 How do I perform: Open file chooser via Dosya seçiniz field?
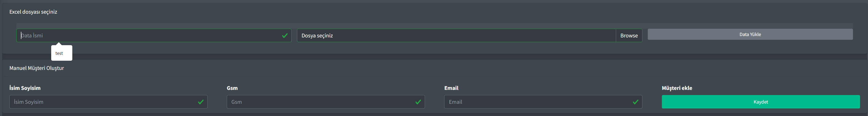[x=456, y=35]
